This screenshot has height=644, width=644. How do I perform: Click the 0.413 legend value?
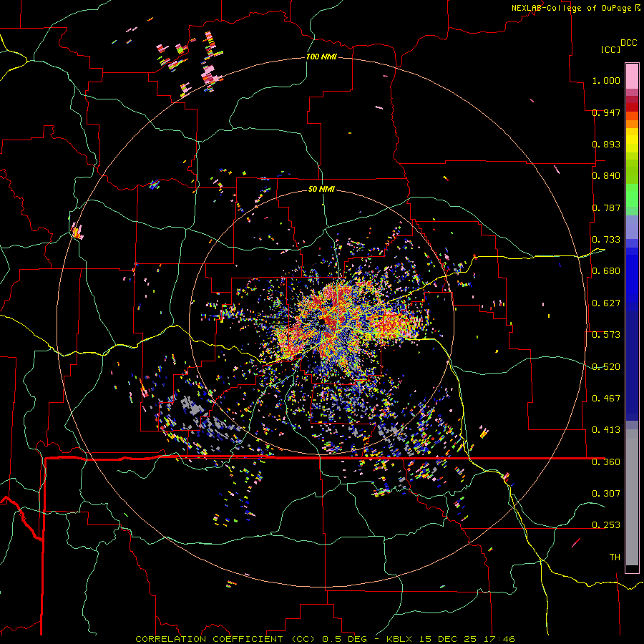click(606, 430)
